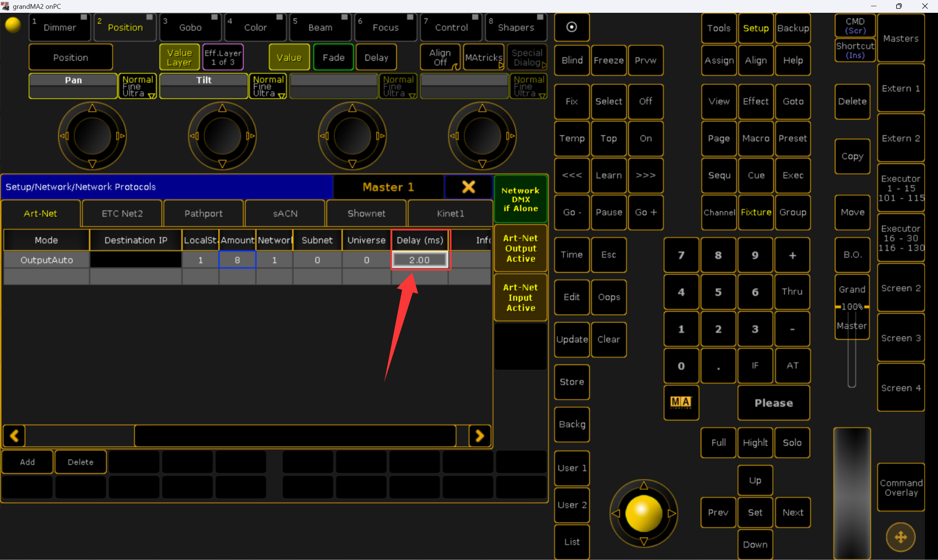Image resolution: width=938 pixels, height=560 pixels.
Task: Click the yellow ball icon at top left
Action: pos(13,25)
